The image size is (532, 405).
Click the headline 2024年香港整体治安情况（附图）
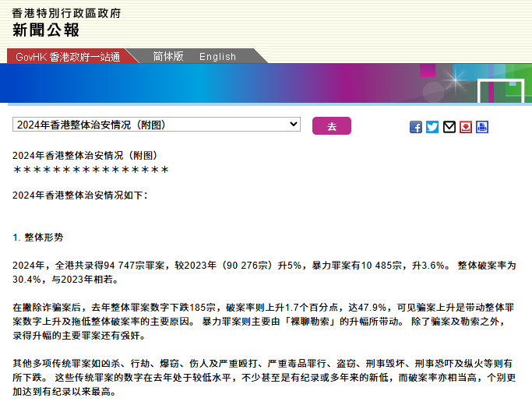point(86,155)
